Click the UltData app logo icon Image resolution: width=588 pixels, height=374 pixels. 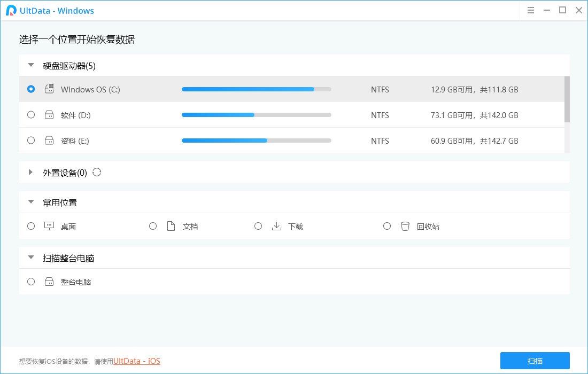pos(10,10)
